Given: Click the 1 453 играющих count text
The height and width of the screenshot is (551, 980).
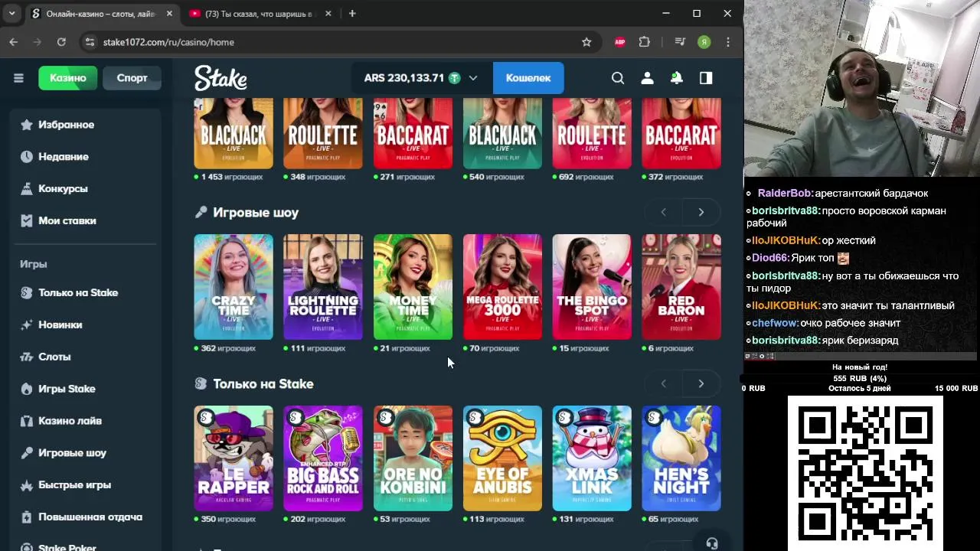Looking at the screenshot, I should [x=232, y=177].
